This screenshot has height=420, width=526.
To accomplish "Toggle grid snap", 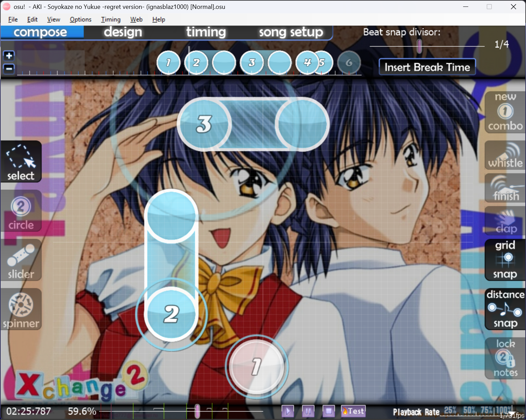I will [505, 260].
